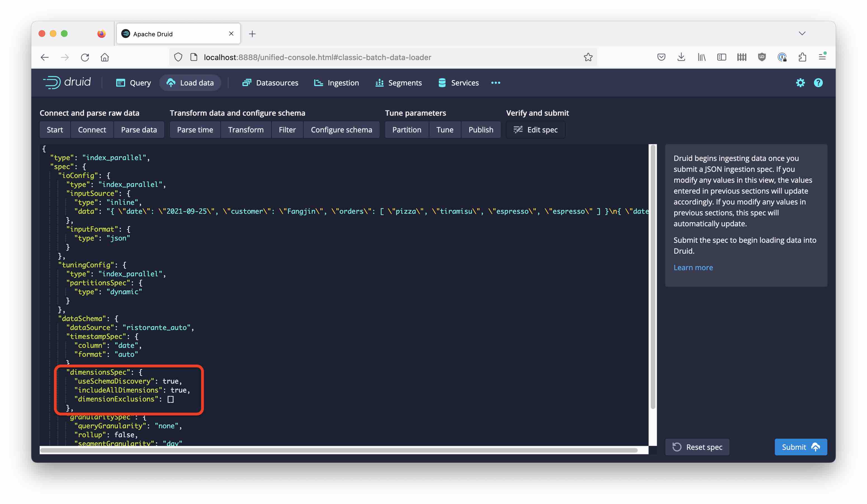Switch to the Partition step
The height and width of the screenshot is (504, 867).
pos(406,130)
